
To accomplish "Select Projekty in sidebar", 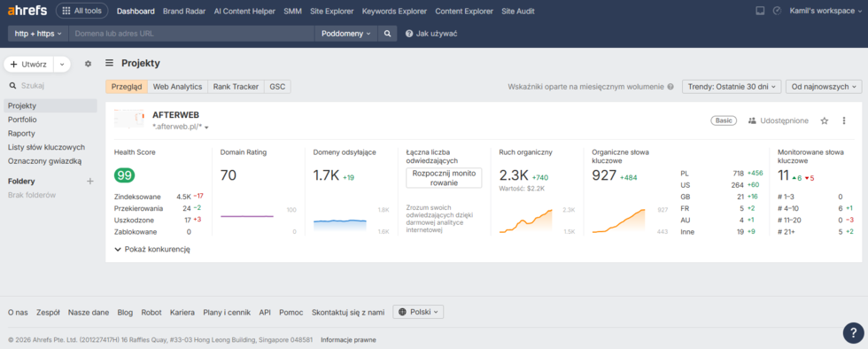I will (50, 105).
